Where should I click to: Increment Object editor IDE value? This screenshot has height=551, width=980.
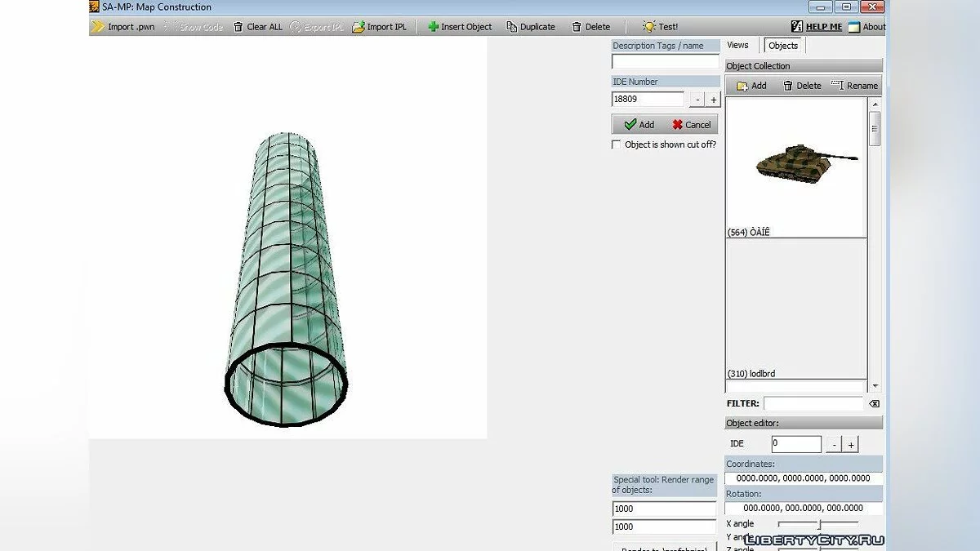point(850,444)
